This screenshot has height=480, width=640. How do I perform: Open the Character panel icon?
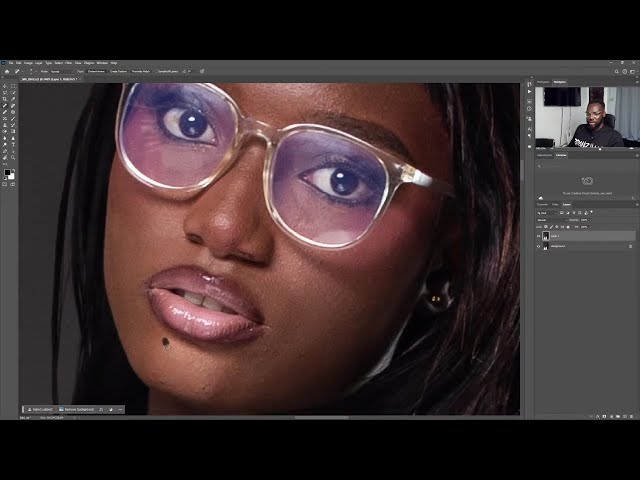click(x=529, y=129)
